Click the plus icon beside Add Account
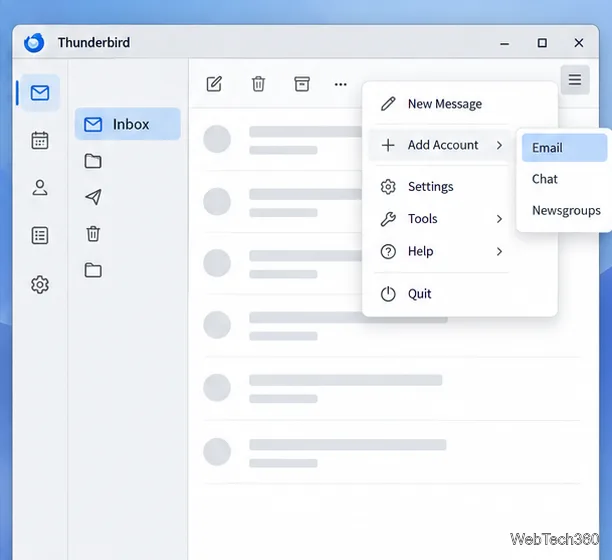 pyautogui.click(x=388, y=145)
